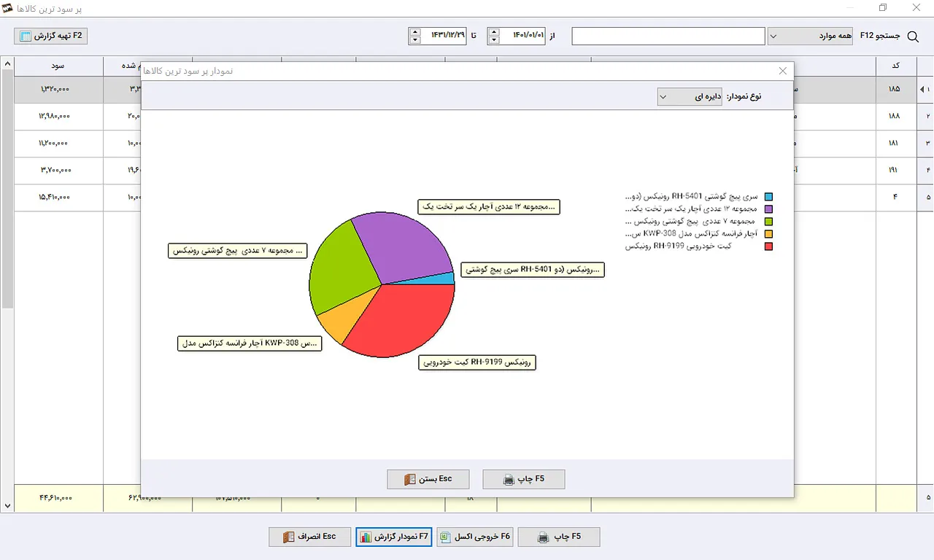Click the pie label 'RH-9199 کیت خودرویی'

click(477, 362)
